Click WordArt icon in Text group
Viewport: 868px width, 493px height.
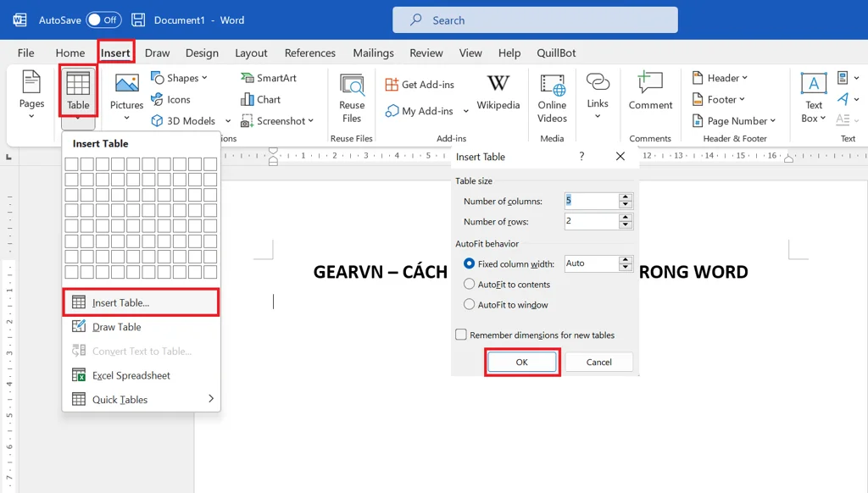(x=843, y=99)
